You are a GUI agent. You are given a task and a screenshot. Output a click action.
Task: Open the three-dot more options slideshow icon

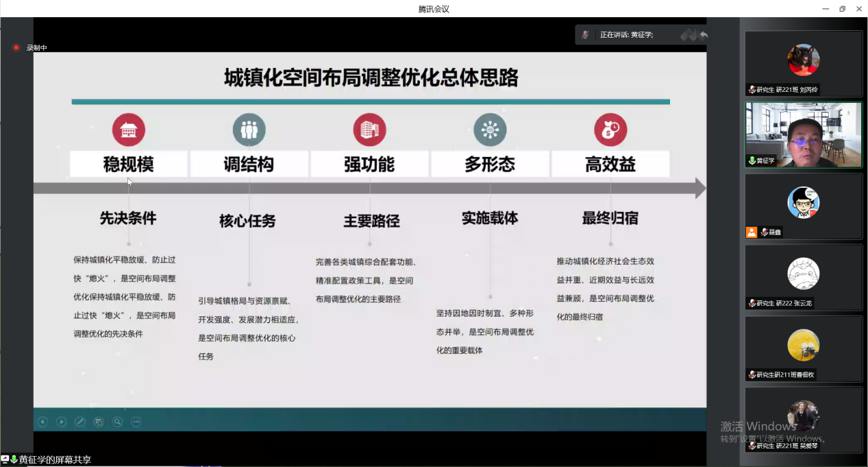click(x=136, y=422)
